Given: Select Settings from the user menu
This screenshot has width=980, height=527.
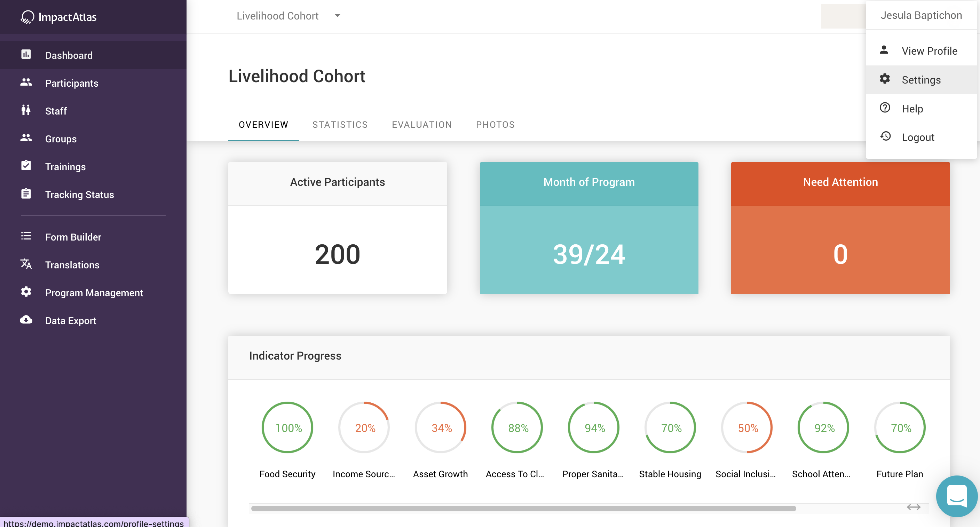Looking at the screenshot, I should pos(920,79).
